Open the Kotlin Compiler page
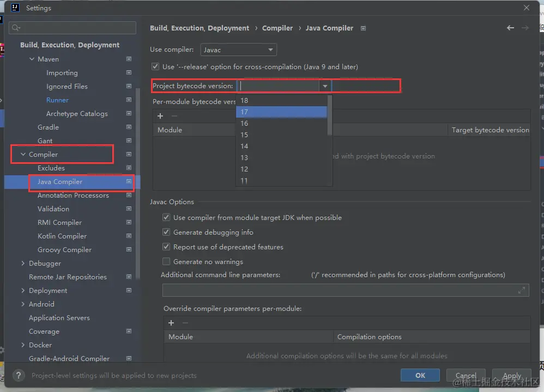 (62, 236)
